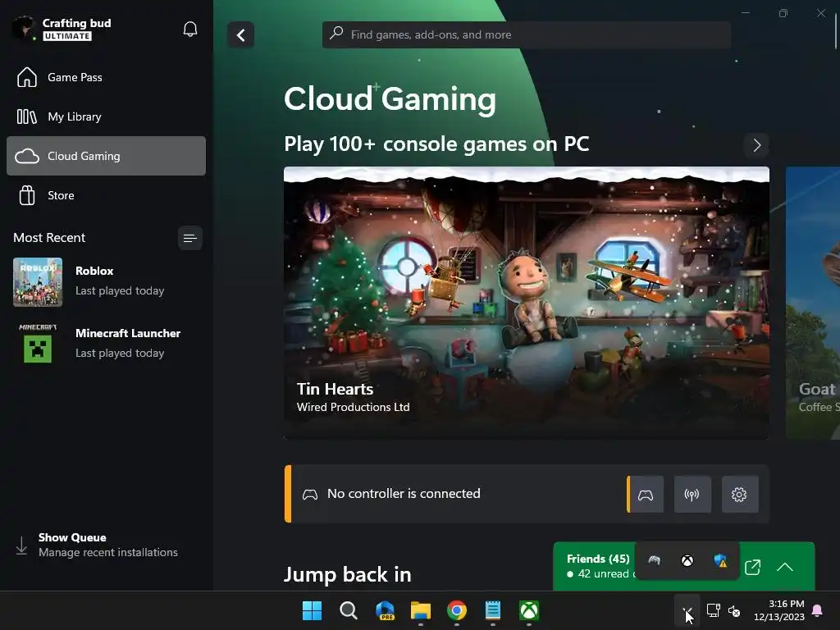Open Show Queue installations
This screenshot has width=840, height=630.
[106, 545]
